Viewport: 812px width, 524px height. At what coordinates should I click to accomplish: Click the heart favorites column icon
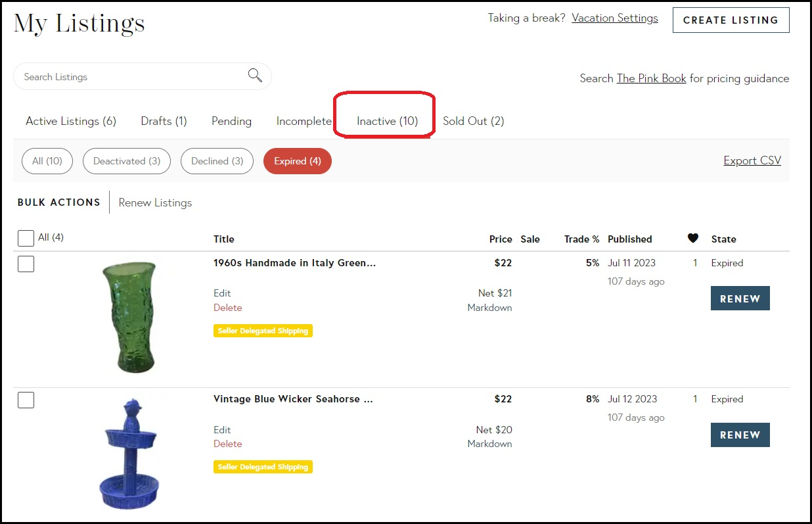point(693,238)
